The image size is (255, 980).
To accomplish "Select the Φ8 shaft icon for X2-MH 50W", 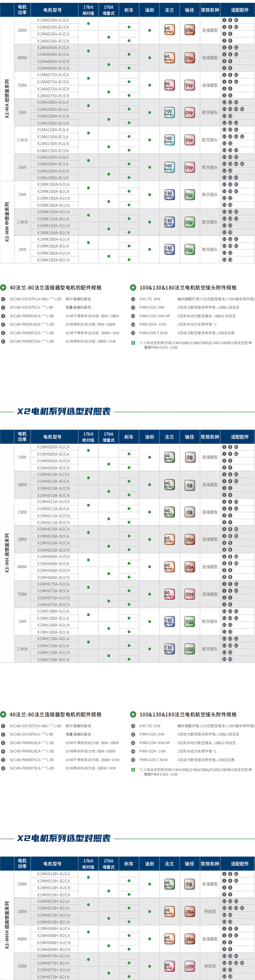I will (189, 457).
